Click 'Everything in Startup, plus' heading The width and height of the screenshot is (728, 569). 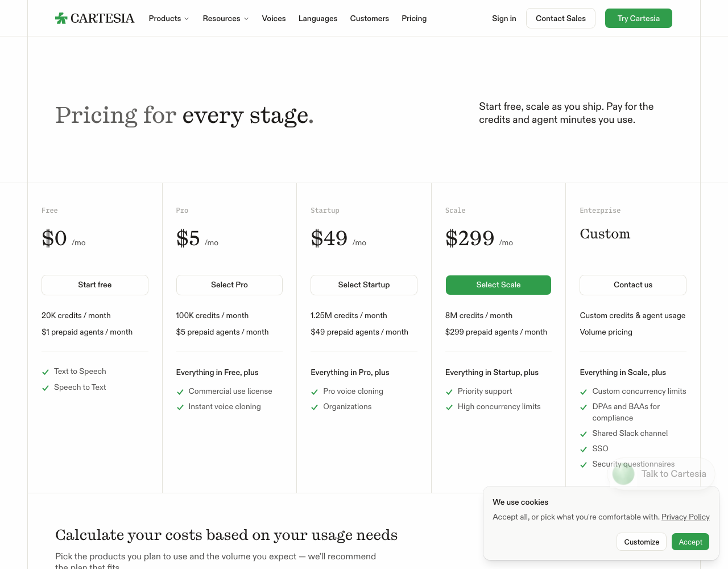click(492, 372)
